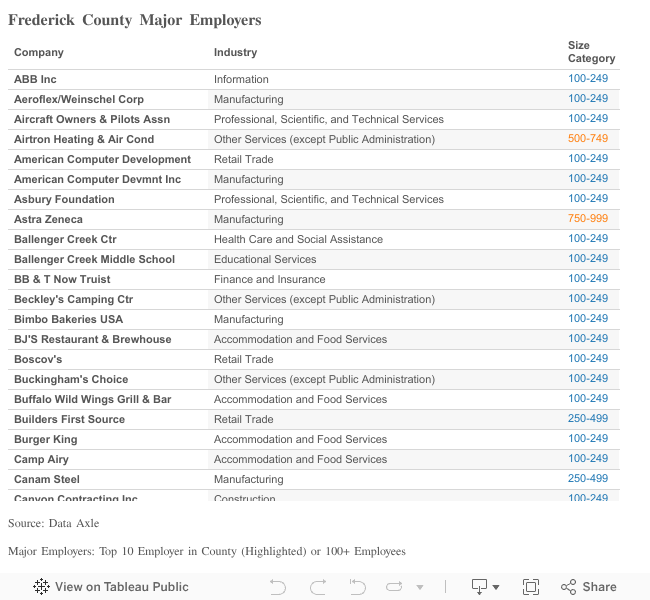
Task: Select BJ'S Restaurant & Brewhouse row
Action: [x=314, y=339]
